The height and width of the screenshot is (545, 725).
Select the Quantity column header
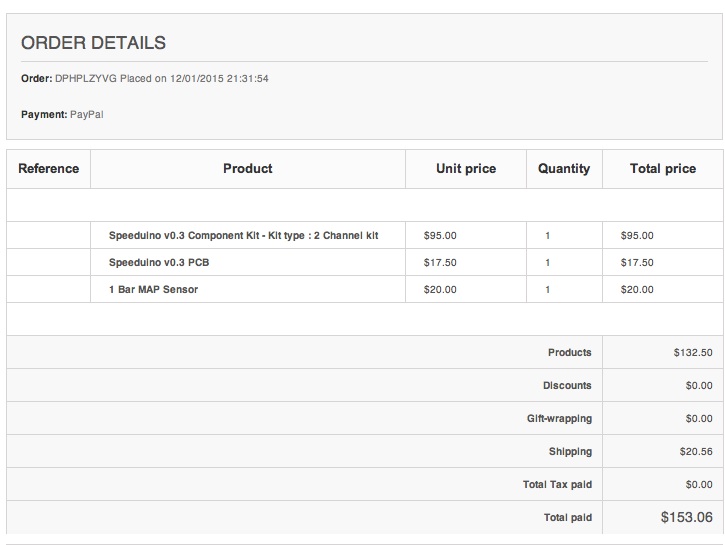pos(564,169)
